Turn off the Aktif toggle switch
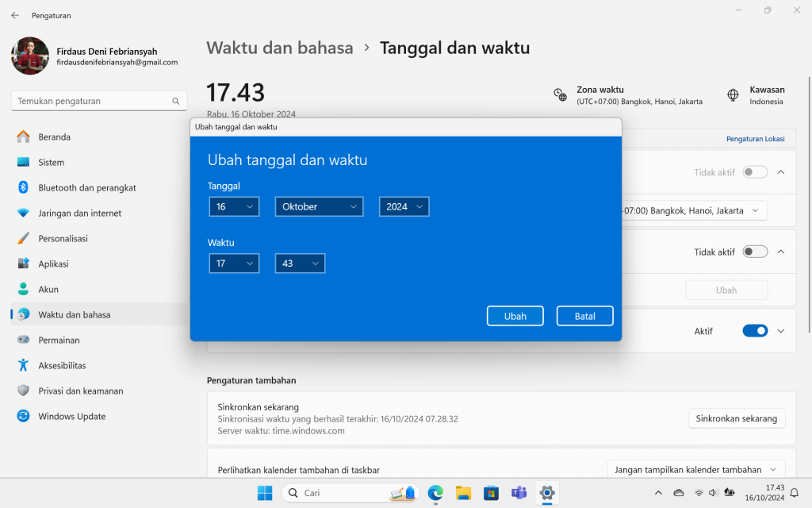Viewport: 812px width, 508px height. click(x=755, y=331)
